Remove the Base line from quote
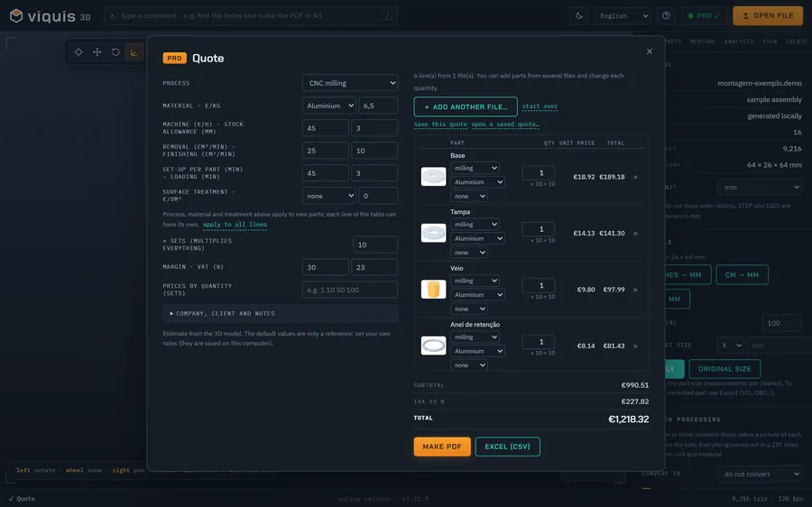Viewport: 812px width, 507px height. click(x=635, y=177)
